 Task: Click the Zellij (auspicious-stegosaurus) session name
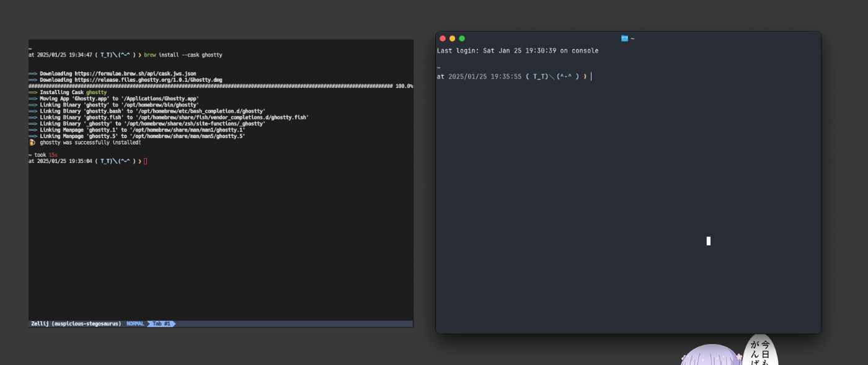click(x=76, y=323)
